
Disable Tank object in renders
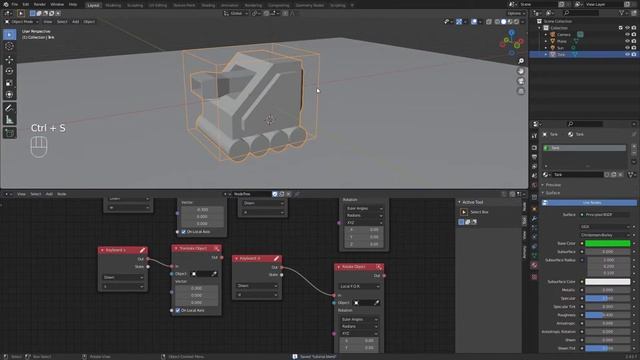pos(634,54)
